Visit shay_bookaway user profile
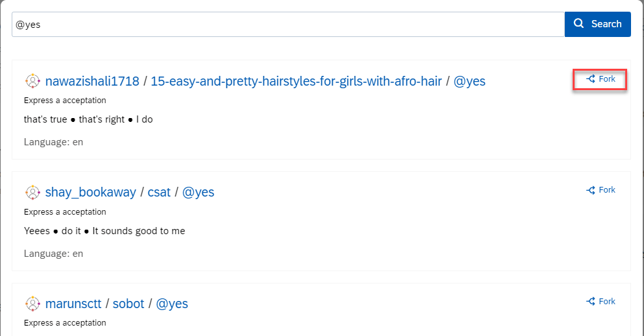 click(91, 192)
